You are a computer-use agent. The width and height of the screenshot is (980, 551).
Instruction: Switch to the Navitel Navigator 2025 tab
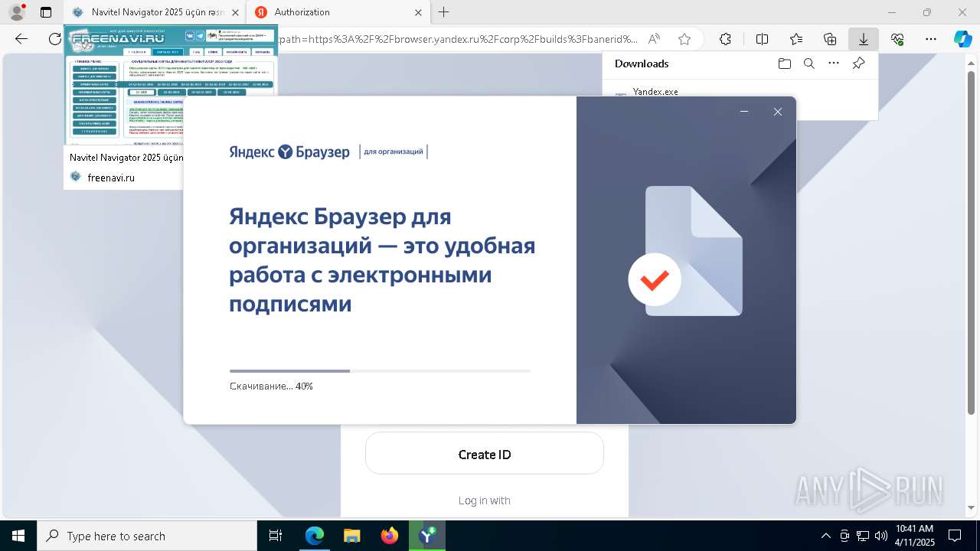click(153, 12)
